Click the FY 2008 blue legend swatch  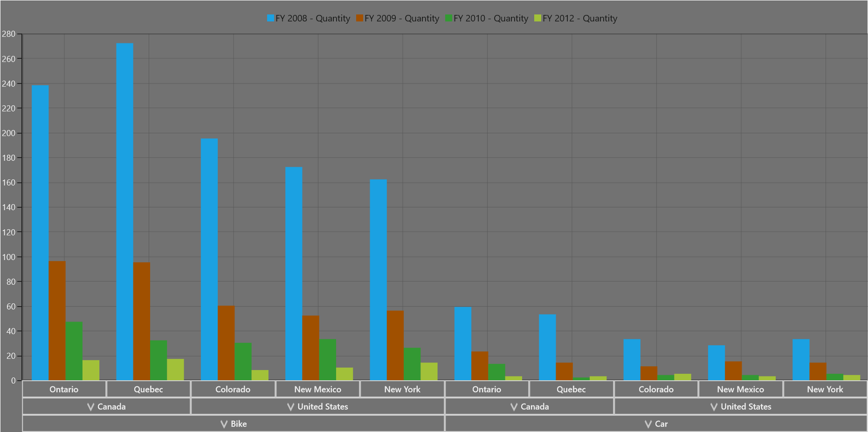(270, 18)
